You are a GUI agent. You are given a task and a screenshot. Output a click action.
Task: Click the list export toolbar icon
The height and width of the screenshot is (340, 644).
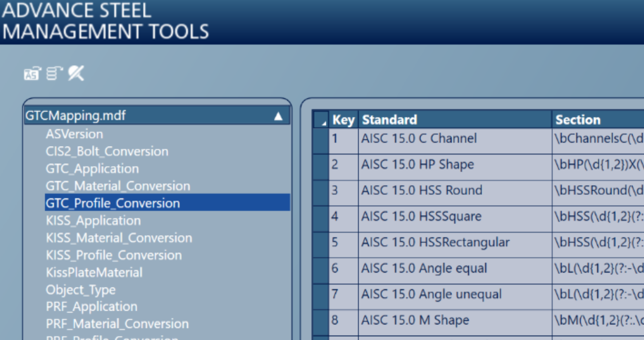click(55, 73)
